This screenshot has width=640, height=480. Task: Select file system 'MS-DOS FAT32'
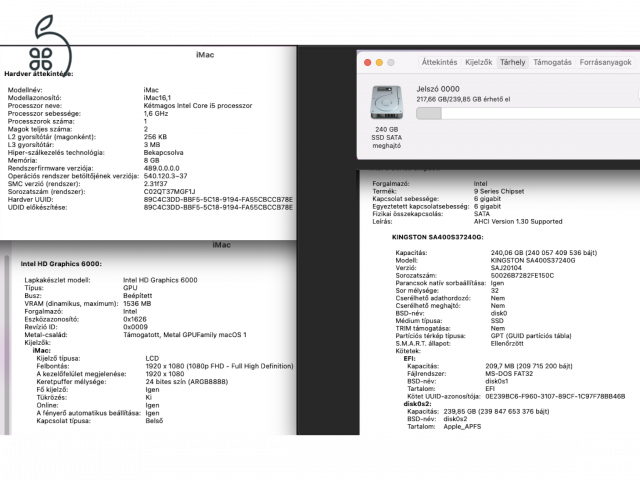(509, 374)
